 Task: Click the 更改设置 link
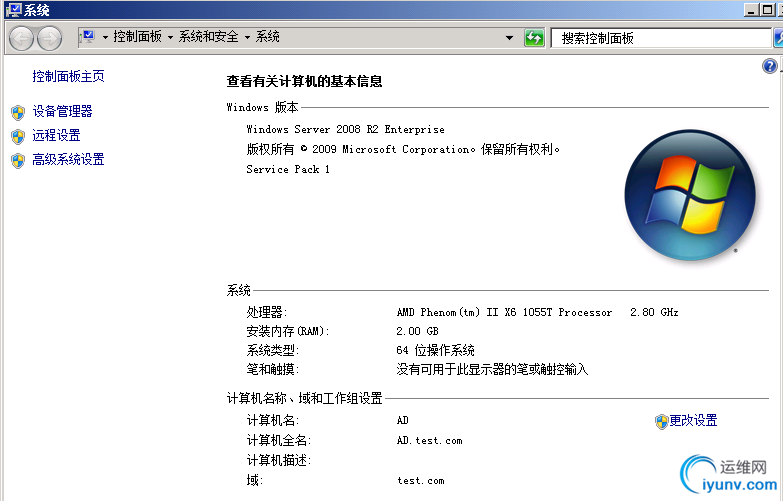[693, 421]
